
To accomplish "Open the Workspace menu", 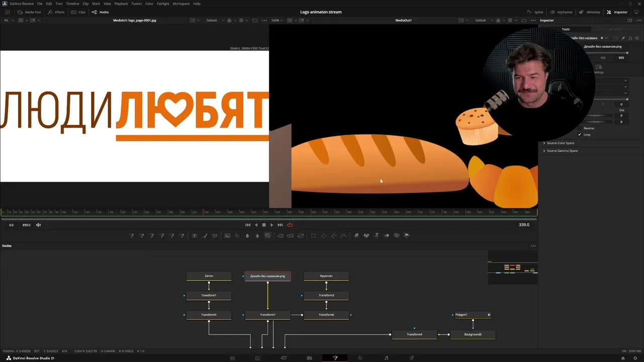I will tap(181, 4).
